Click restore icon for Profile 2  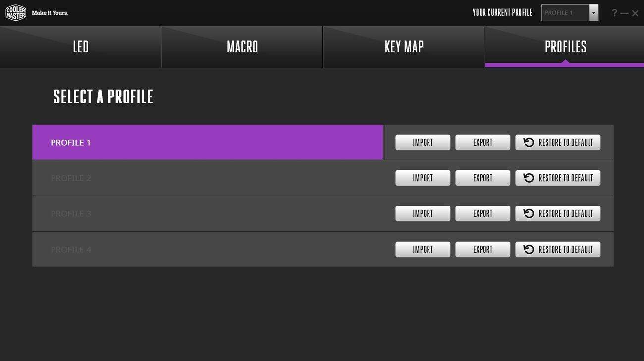(x=529, y=178)
